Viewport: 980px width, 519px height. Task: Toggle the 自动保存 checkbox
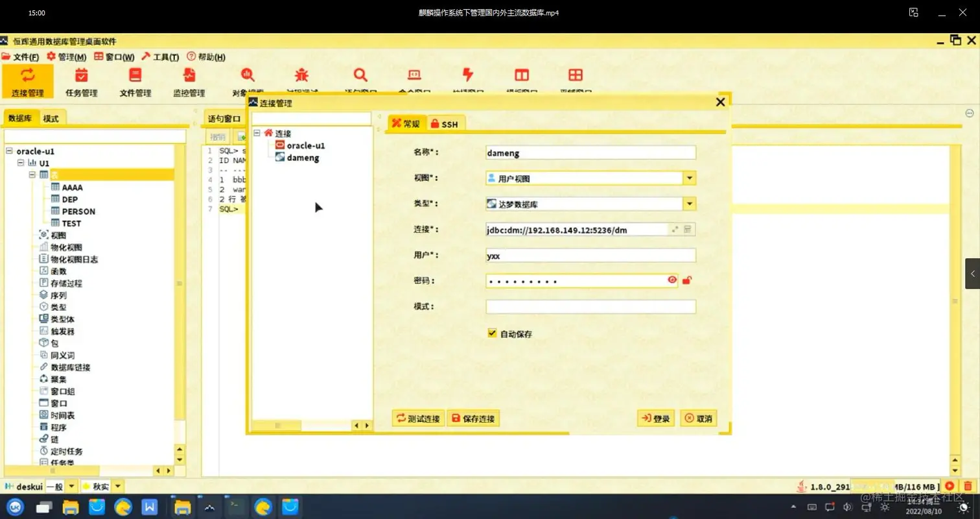pos(492,333)
